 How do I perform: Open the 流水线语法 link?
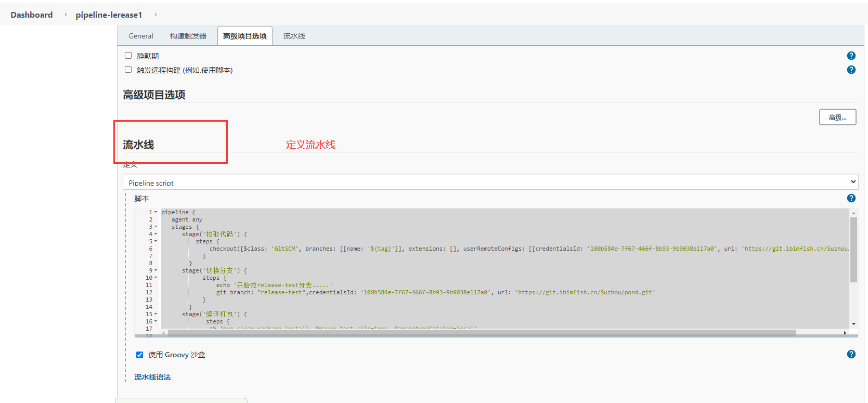[152, 377]
